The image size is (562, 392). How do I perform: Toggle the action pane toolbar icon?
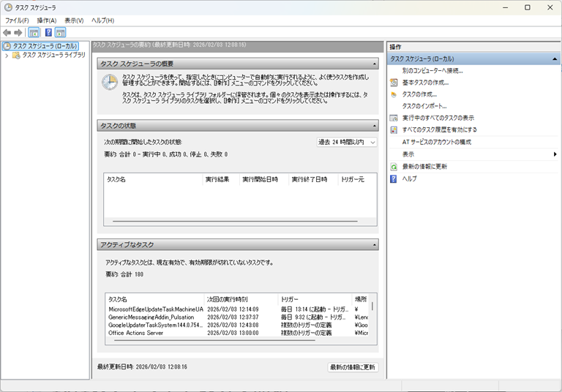60,33
